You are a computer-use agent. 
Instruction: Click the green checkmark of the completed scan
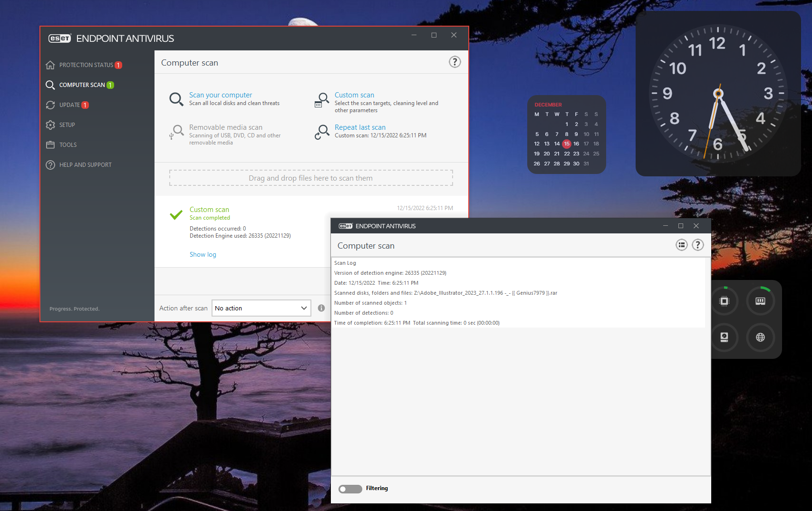(x=176, y=215)
